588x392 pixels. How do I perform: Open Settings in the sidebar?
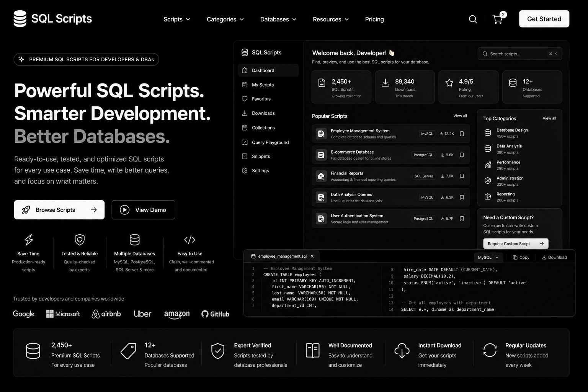pos(268,171)
